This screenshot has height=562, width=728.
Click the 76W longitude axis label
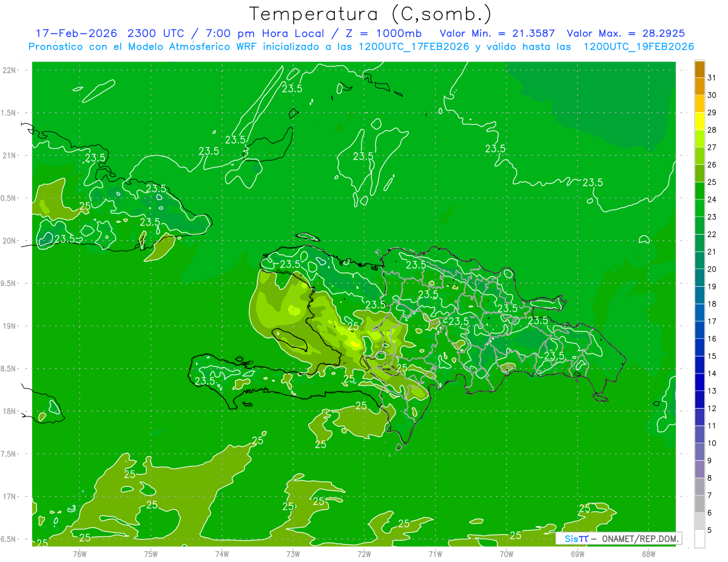(79, 554)
